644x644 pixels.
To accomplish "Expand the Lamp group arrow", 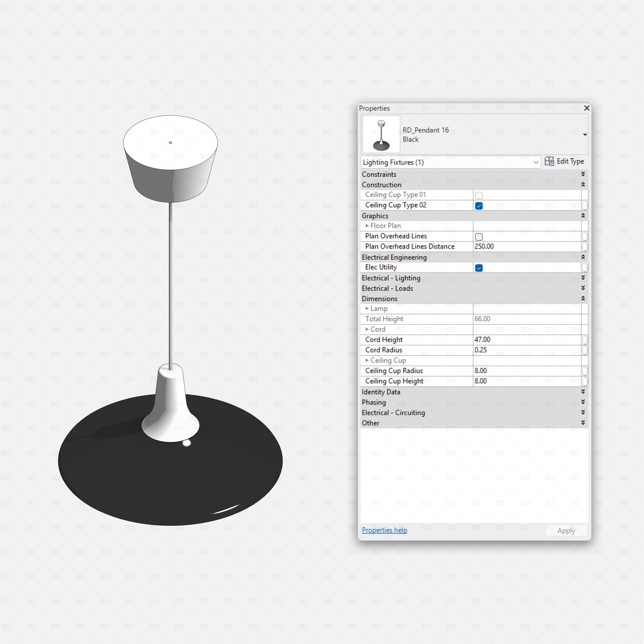I will pyautogui.click(x=367, y=309).
